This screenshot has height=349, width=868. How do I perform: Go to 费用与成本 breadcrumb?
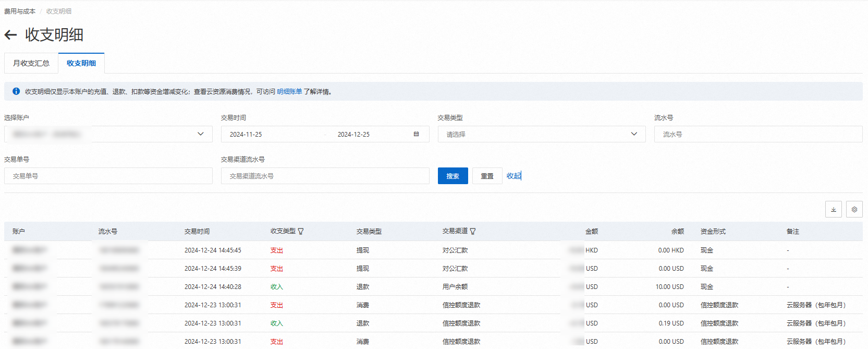20,11
